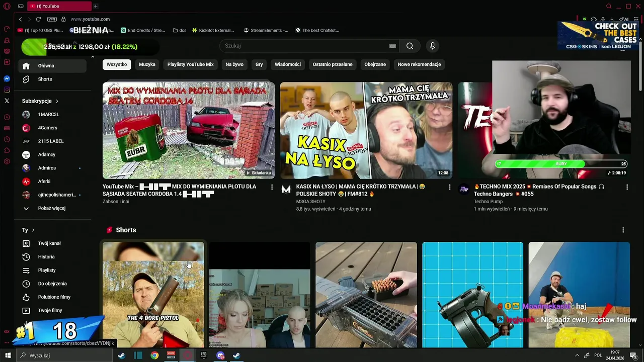The width and height of the screenshot is (644, 362).
Task: Open Shorts in the sidebar
Action: pyautogui.click(x=53, y=79)
